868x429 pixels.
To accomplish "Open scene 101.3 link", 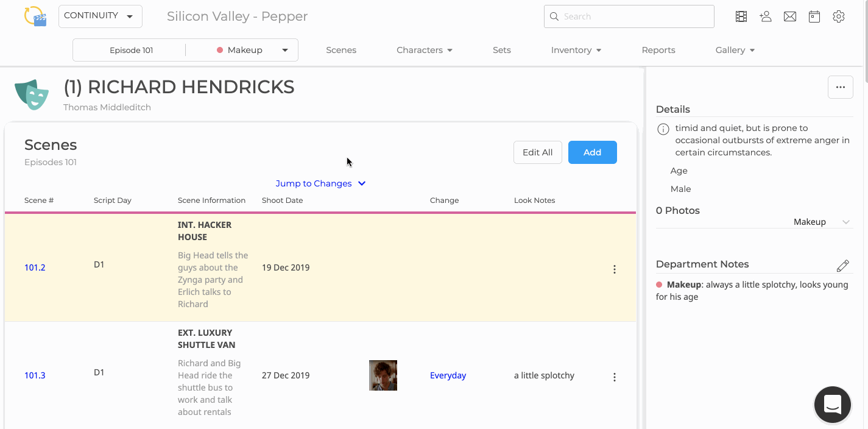I will (35, 375).
